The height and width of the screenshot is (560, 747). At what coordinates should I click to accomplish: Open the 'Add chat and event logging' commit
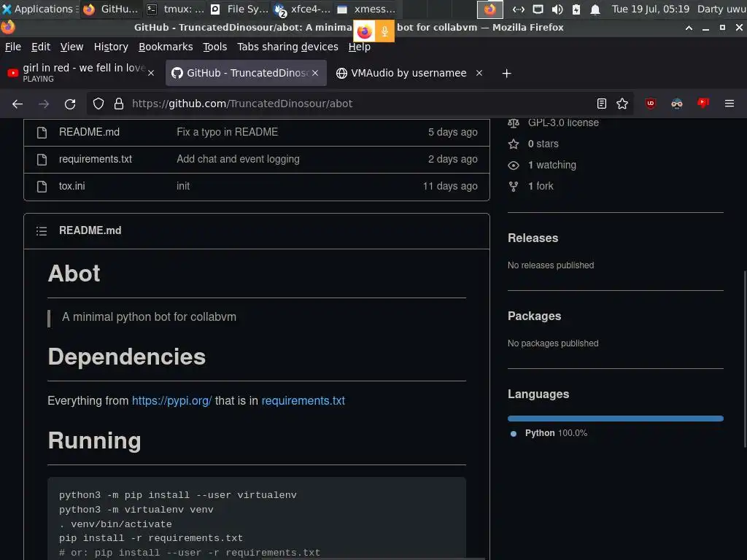[x=239, y=160]
